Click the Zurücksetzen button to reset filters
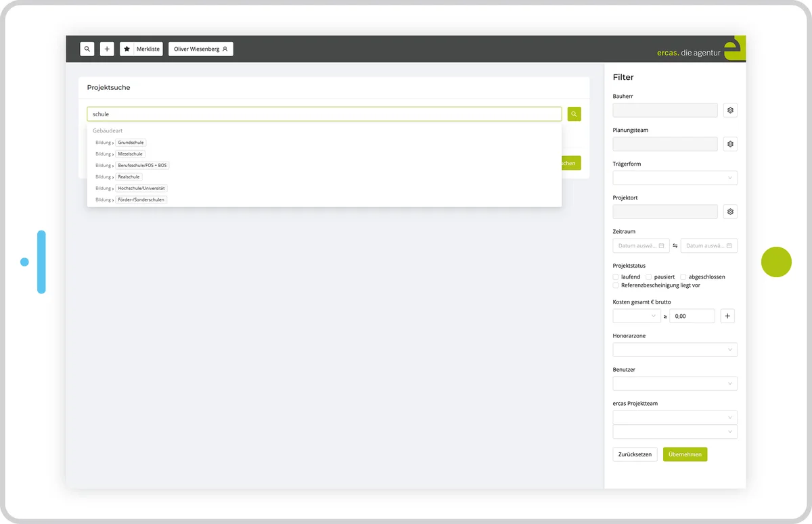 pyautogui.click(x=634, y=454)
